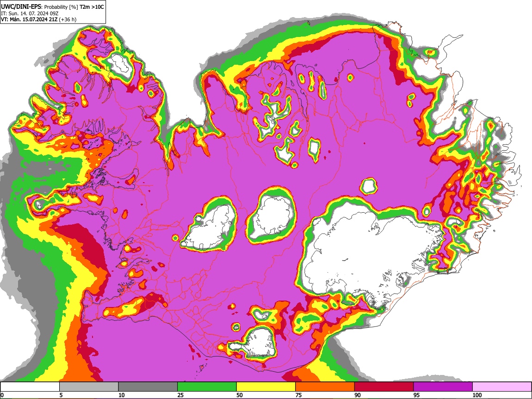Click the legend label '25'
The height and width of the screenshot is (399, 532).
coord(180,395)
